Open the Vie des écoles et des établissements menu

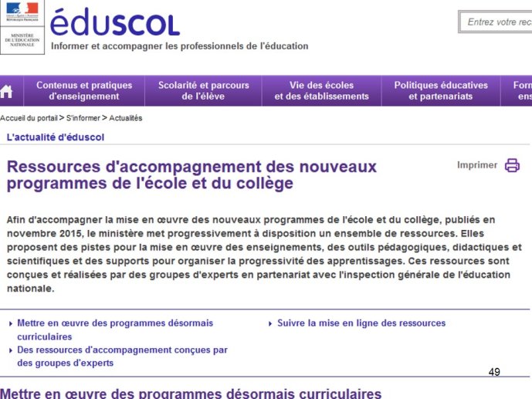click(x=322, y=91)
